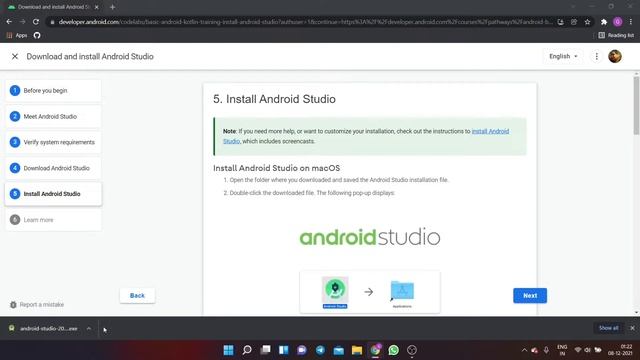Close the codelab with the X icon
This screenshot has height=360, width=640.
tap(15, 56)
